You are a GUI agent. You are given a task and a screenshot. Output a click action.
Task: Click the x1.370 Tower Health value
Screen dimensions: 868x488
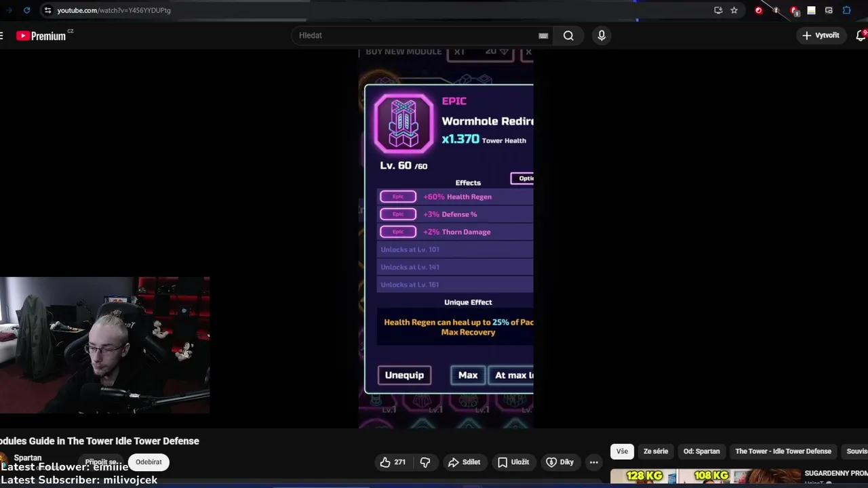[484, 139]
